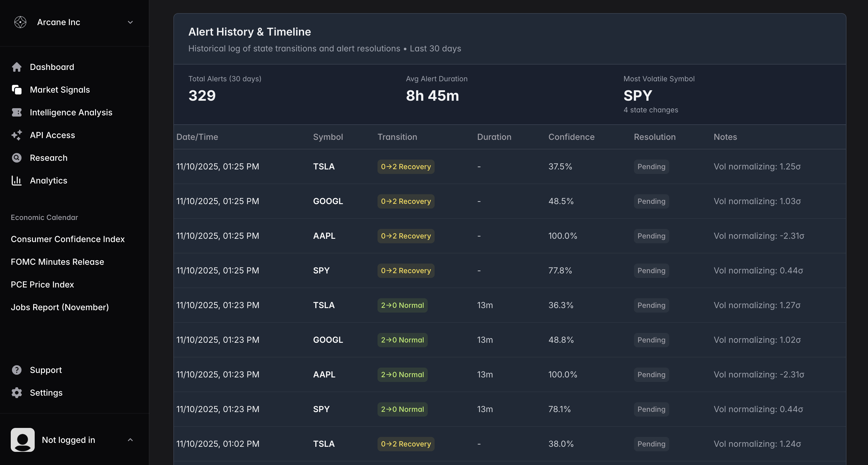868x465 pixels.
Task: Click the user avatar at bottom left
Action: [x=23, y=440]
